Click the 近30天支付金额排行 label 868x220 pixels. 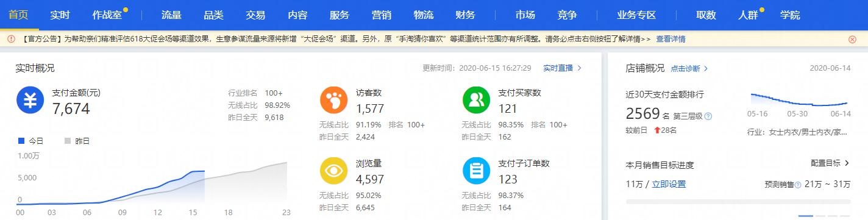pos(665,94)
